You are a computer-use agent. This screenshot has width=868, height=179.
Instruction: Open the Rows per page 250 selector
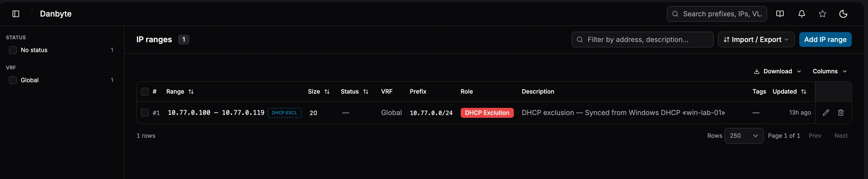point(744,136)
